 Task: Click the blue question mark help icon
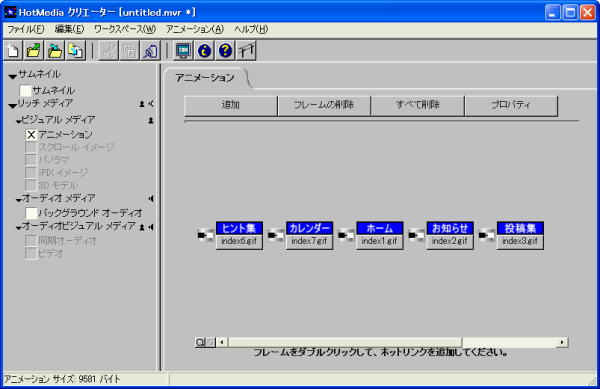[x=225, y=50]
